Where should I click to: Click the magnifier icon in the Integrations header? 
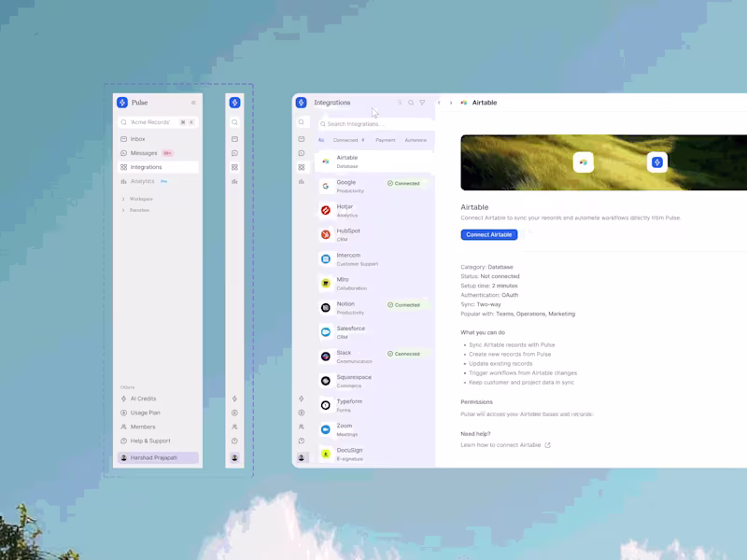point(411,103)
